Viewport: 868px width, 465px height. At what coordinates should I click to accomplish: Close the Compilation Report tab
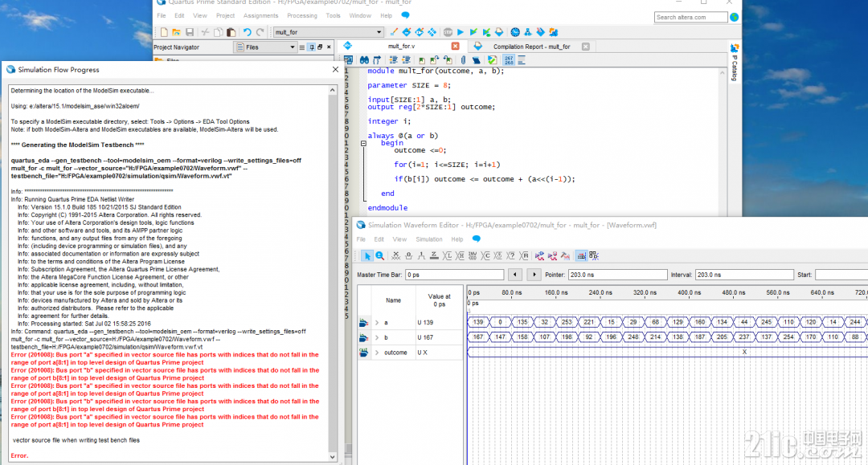[586, 47]
